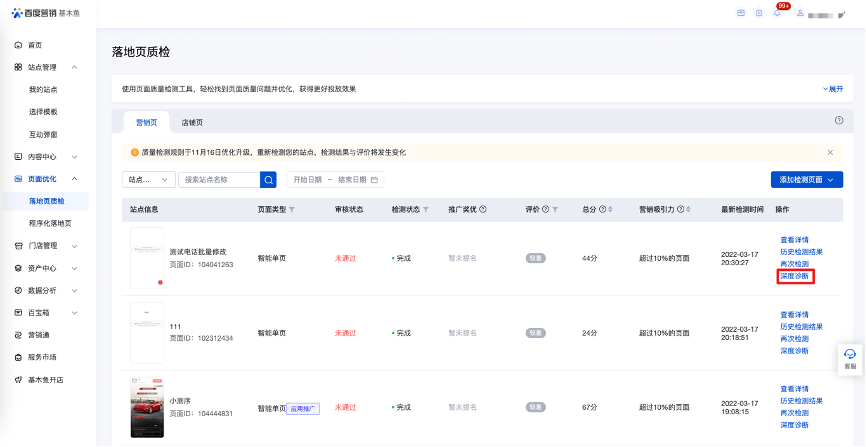The height and width of the screenshot is (447, 866).
Task: Click the help icon next to 推广奖优
Action: tap(483, 210)
